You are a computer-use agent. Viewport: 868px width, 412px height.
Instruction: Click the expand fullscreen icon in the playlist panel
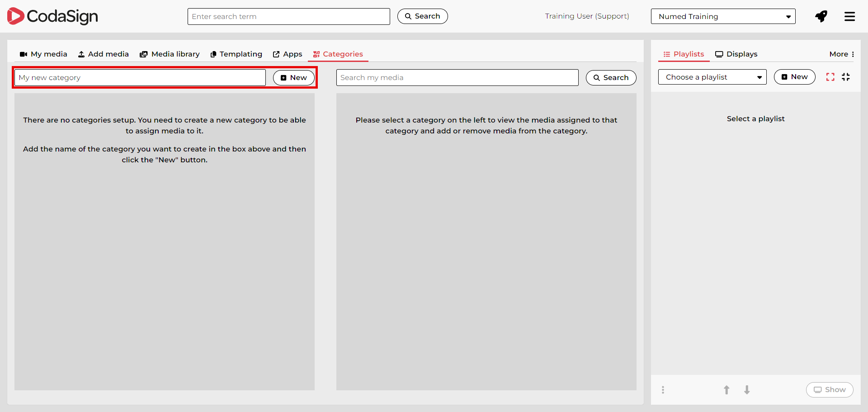point(830,77)
